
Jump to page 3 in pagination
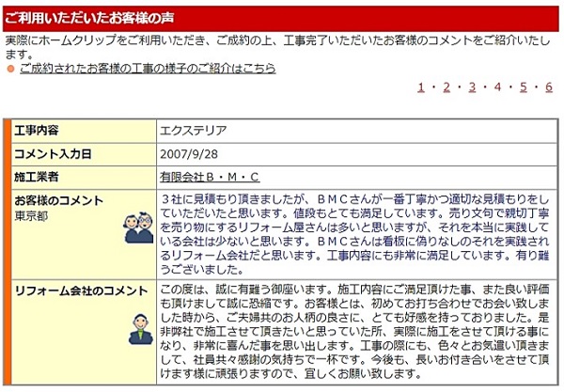[472, 87]
